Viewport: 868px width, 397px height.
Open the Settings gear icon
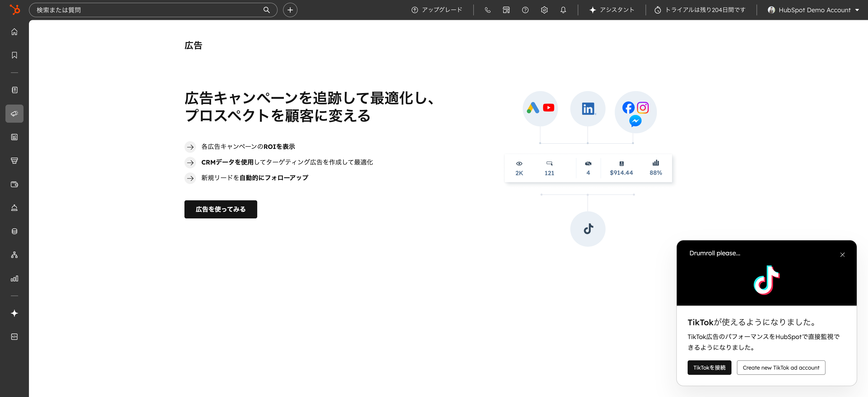tap(544, 10)
